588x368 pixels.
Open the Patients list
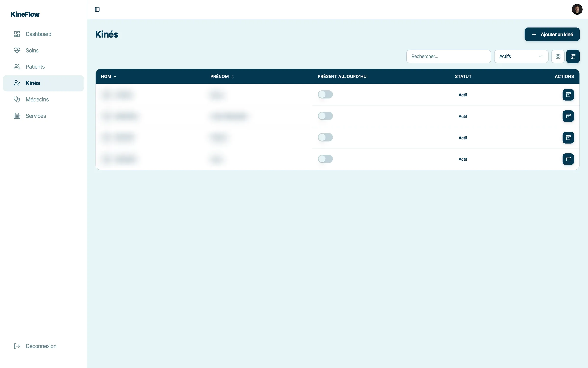[x=43, y=67]
